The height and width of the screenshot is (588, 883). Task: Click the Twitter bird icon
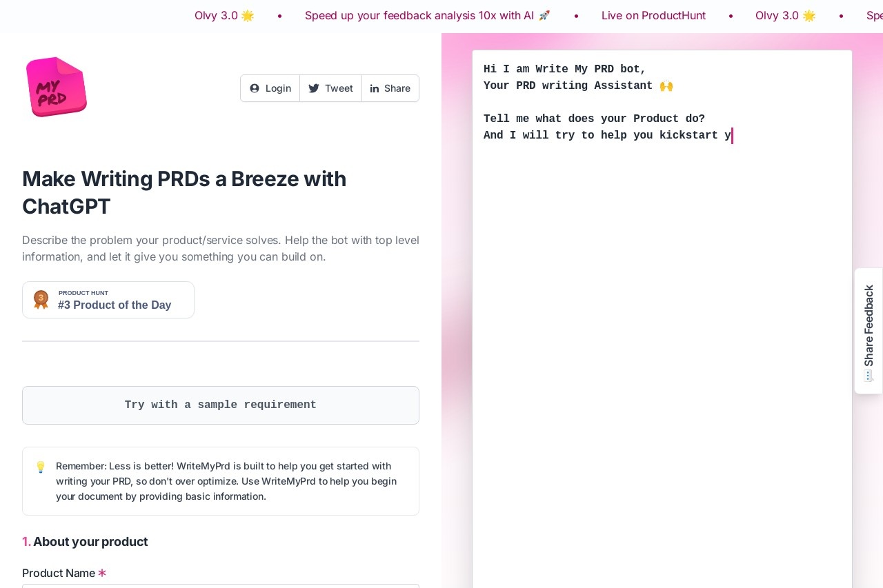[x=314, y=88]
